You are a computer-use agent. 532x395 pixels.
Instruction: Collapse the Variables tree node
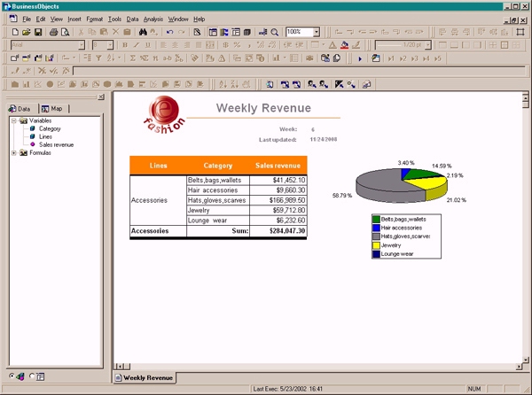13,120
